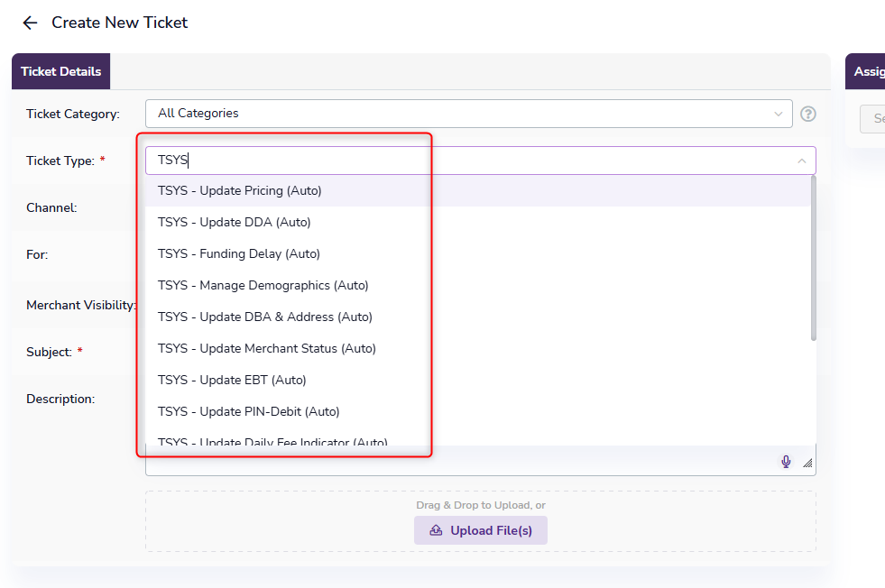The height and width of the screenshot is (588, 885).
Task: Choose TSYS - Funding Delay (Auto)
Action: [239, 253]
